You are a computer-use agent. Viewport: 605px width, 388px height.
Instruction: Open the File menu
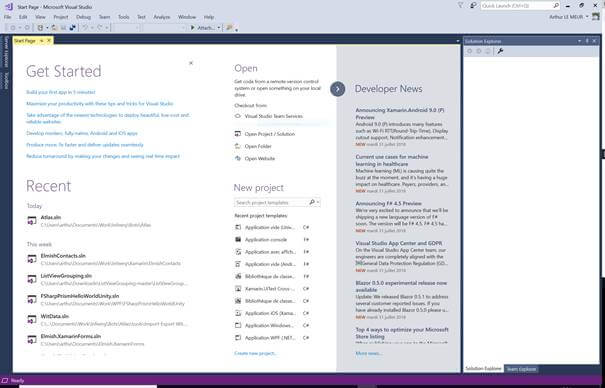[x=7, y=17]
